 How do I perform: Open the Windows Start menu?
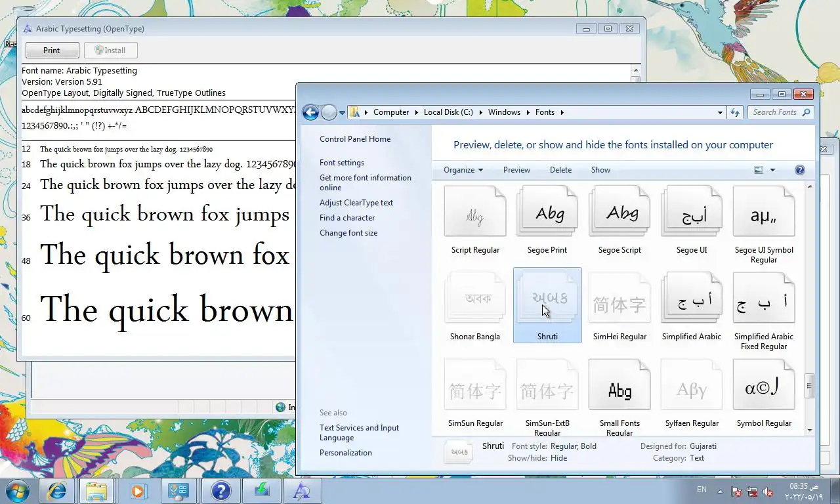(18, 490)
